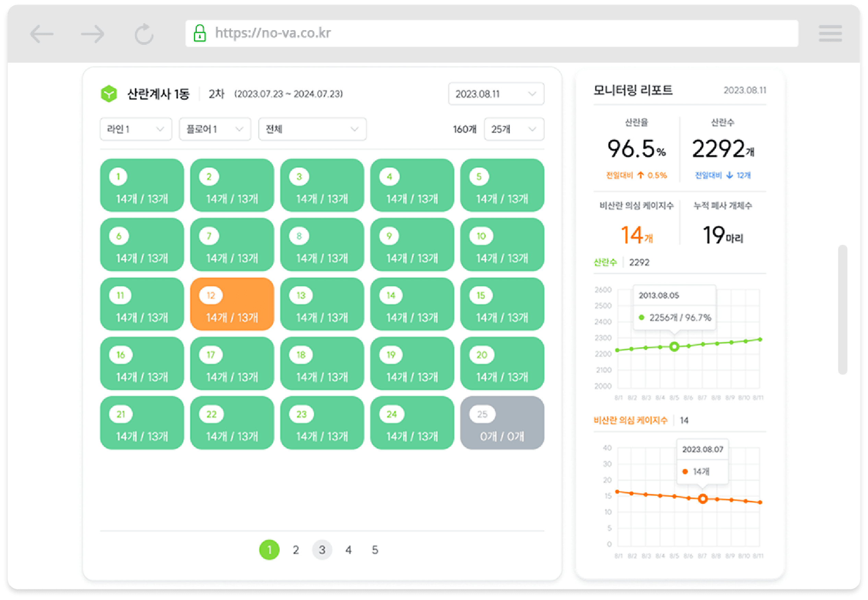868x600 pixels.
Task: Select the gray cage 25 card
Action: coord(502,423)
